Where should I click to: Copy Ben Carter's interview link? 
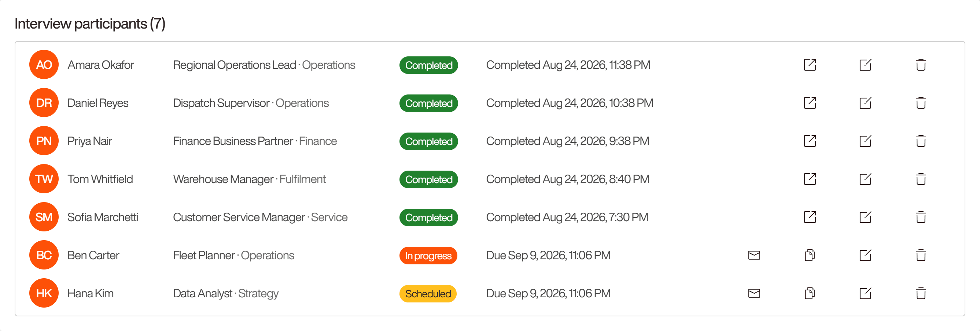pyautogui.click(x=810, y=255)
